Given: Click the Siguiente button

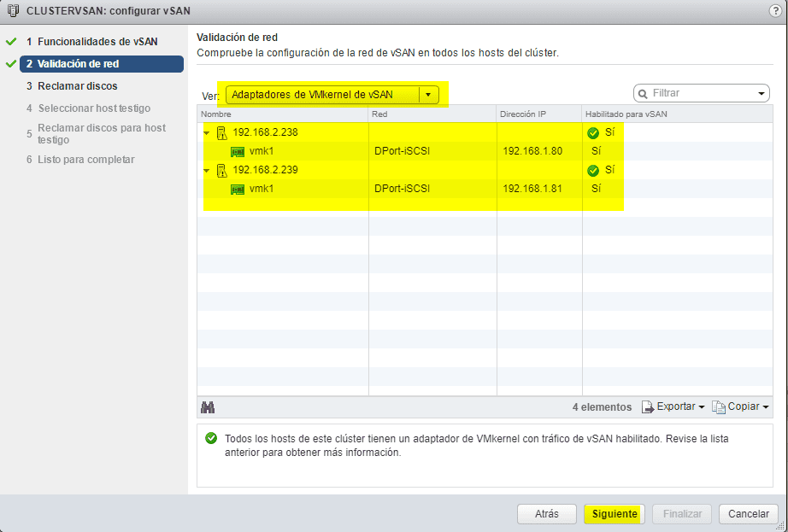Looking at the screenshot, I should point(616,514).
